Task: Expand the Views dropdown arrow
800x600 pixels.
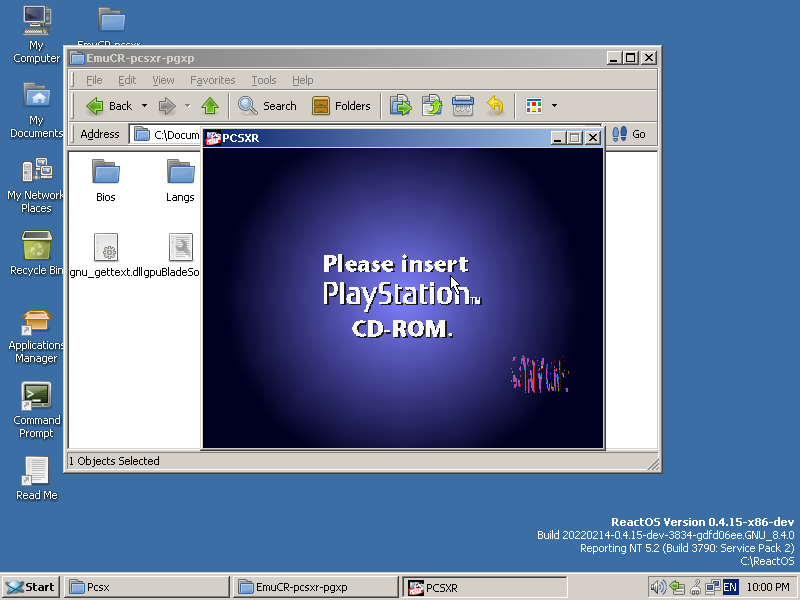Action: tap(555, 106)
